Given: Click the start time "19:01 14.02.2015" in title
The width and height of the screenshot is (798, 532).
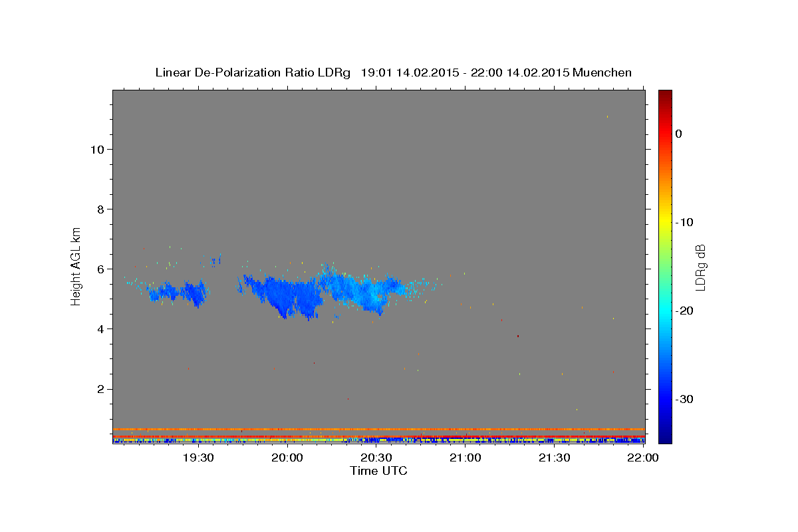Looking at the screenshot, I should [x=410, y=72].
